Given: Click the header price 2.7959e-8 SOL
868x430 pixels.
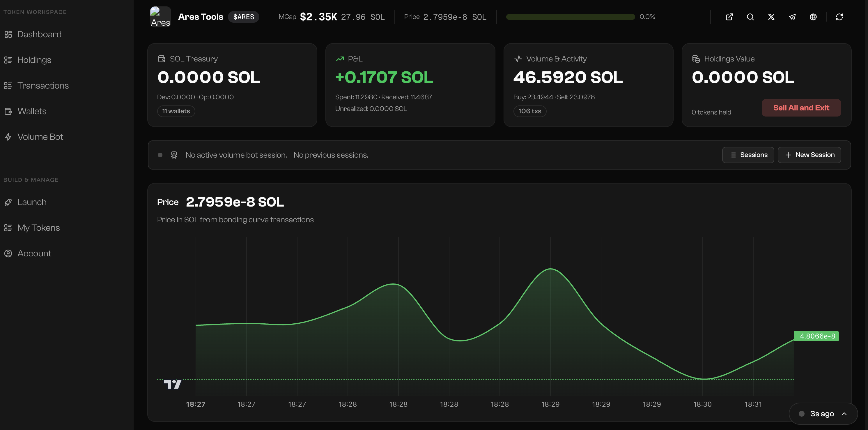Looking at the screenshot, I should 455,17.
